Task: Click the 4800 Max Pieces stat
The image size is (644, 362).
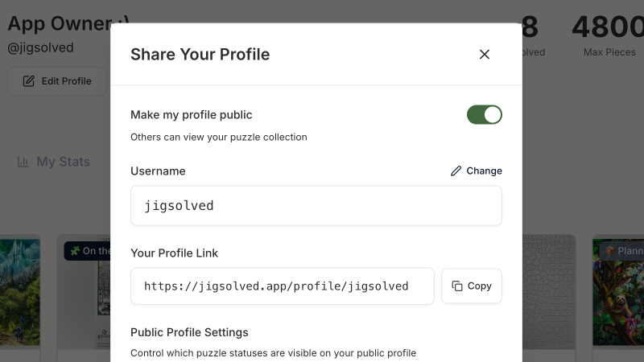Action: click(x=609, y=35)
